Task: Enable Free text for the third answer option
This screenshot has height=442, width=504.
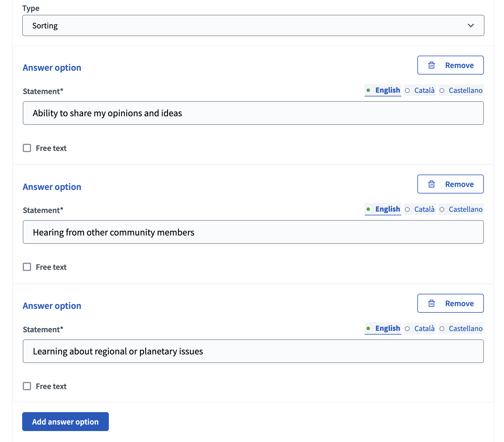Action: coord(27,386)
